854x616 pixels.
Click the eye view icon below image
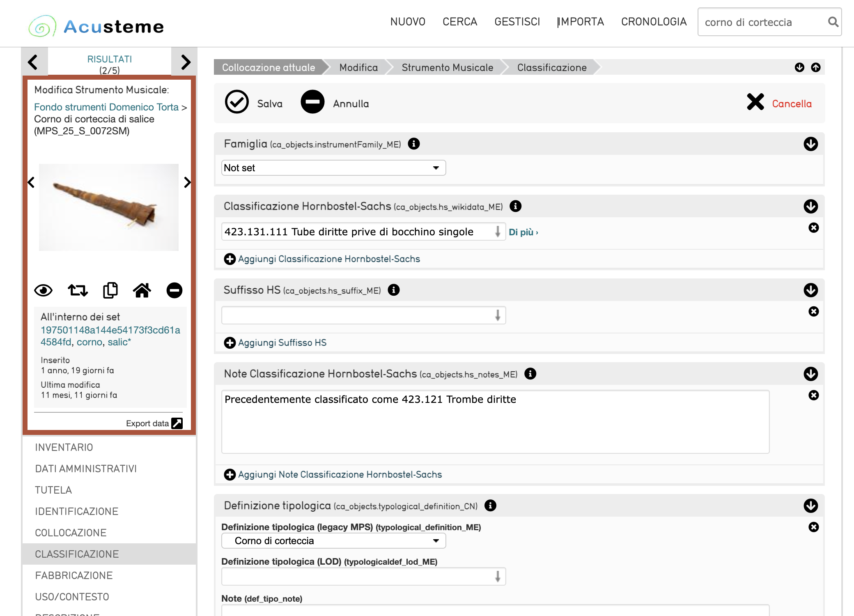pyautogui.click(x=43, y=290)
